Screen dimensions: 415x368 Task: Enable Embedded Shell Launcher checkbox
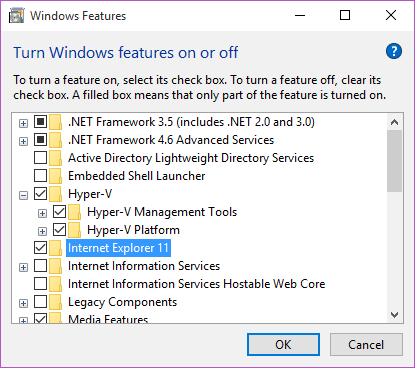[40, 176]
